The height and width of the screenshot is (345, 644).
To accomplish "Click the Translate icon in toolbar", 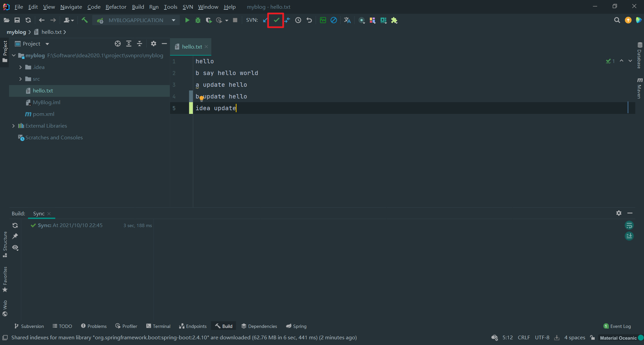I will tap(347, 20).
